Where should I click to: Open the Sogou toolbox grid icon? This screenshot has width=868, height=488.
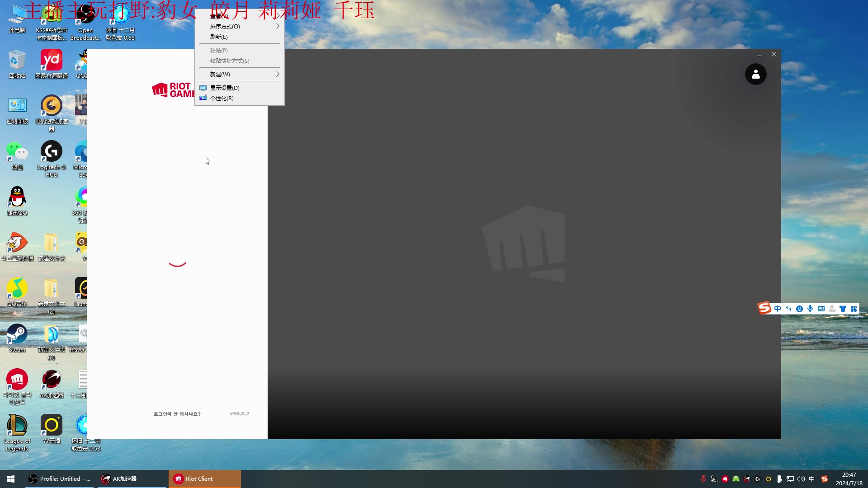click(854, 309)
